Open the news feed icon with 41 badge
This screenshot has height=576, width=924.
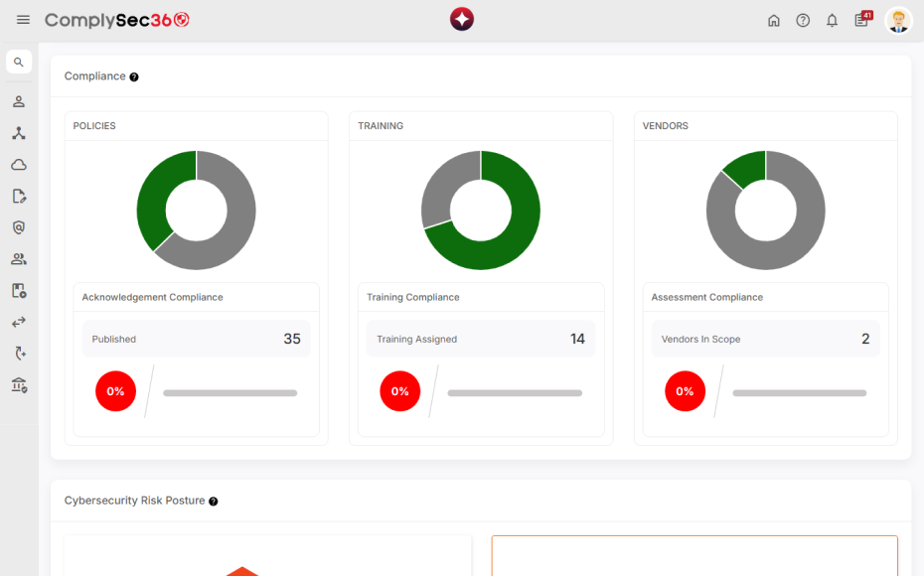[863, 19]
